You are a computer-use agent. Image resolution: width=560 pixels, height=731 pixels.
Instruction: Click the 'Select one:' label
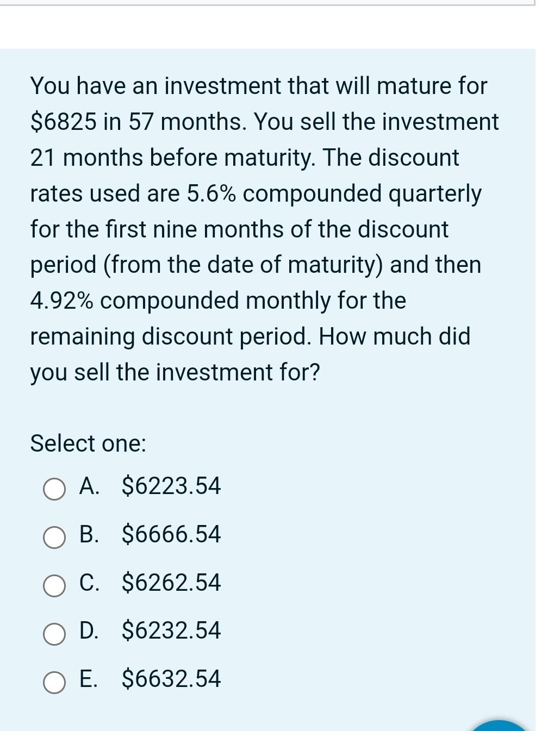point(88,443)
